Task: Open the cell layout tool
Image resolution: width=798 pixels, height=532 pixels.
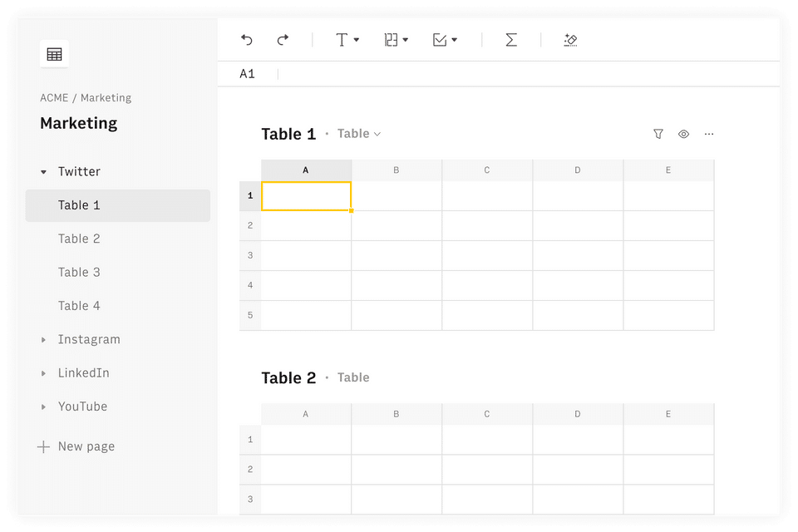Action: coord(396,40)
